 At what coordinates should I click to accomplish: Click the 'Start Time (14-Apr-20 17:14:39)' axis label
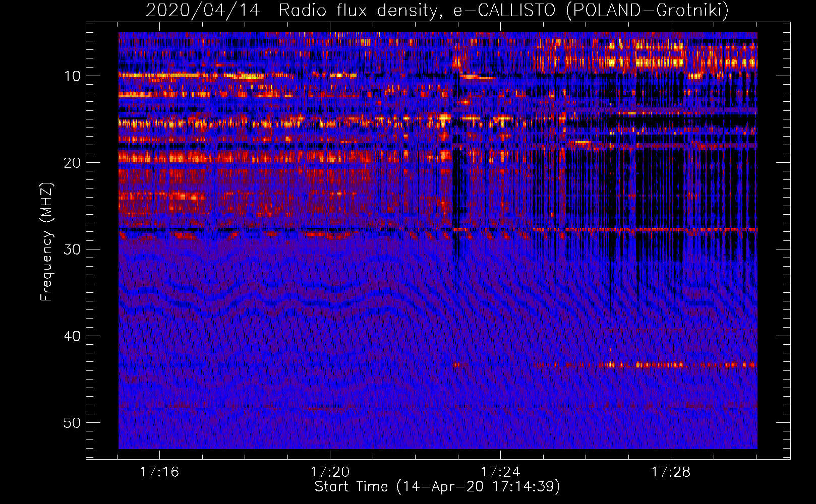[x=437, y=487]
